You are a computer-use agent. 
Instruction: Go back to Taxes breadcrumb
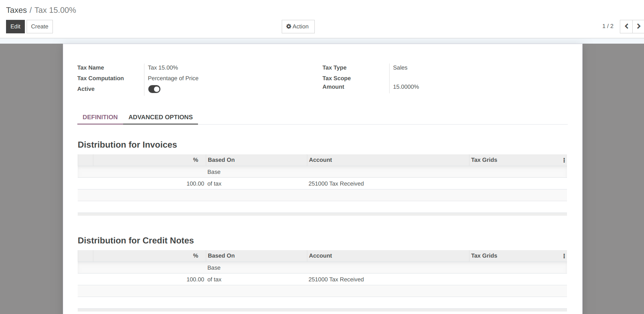(x=16, y=10)
